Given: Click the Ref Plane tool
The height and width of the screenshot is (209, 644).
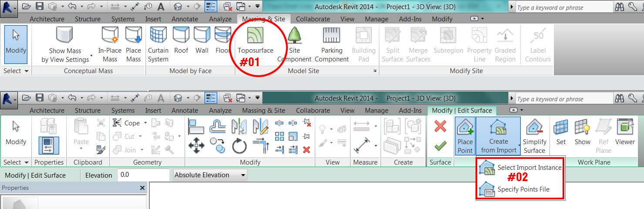Looking at the screenshot, I should [x=603, y=136].
